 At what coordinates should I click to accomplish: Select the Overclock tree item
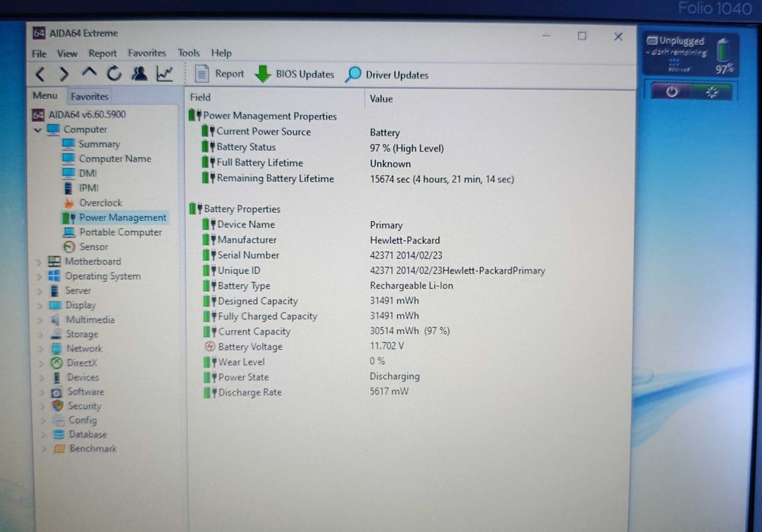tap(93, 203)
